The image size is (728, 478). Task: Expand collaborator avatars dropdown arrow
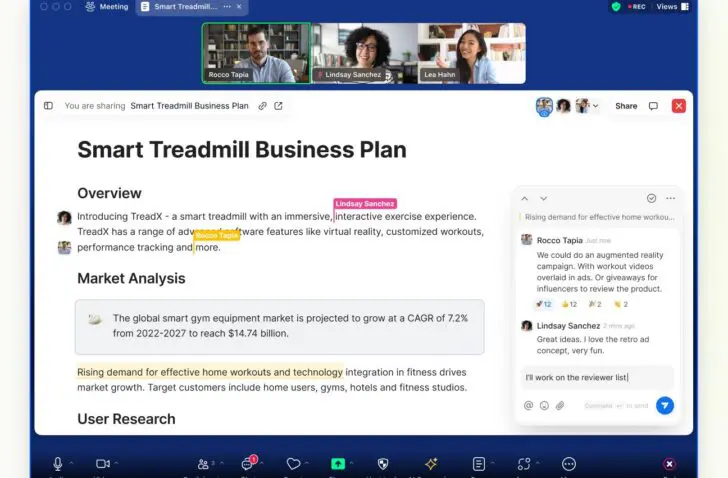pyautogui.click(x=596, y=106)
